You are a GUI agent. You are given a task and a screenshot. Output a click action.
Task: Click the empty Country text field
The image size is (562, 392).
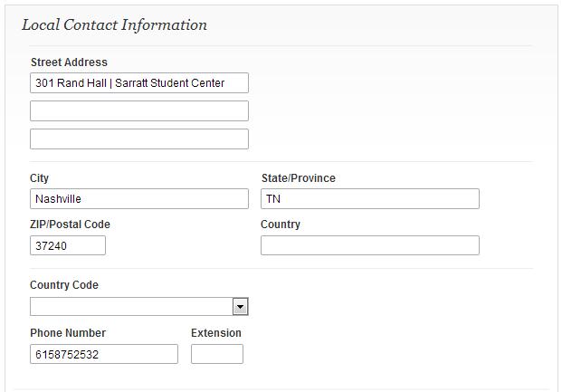pos(369,245)
